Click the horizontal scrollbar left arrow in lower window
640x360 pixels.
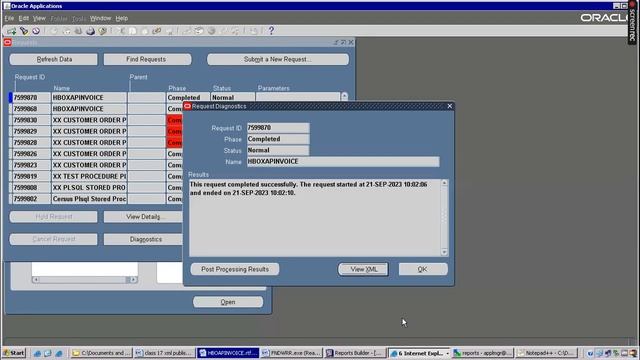point(36,280)
